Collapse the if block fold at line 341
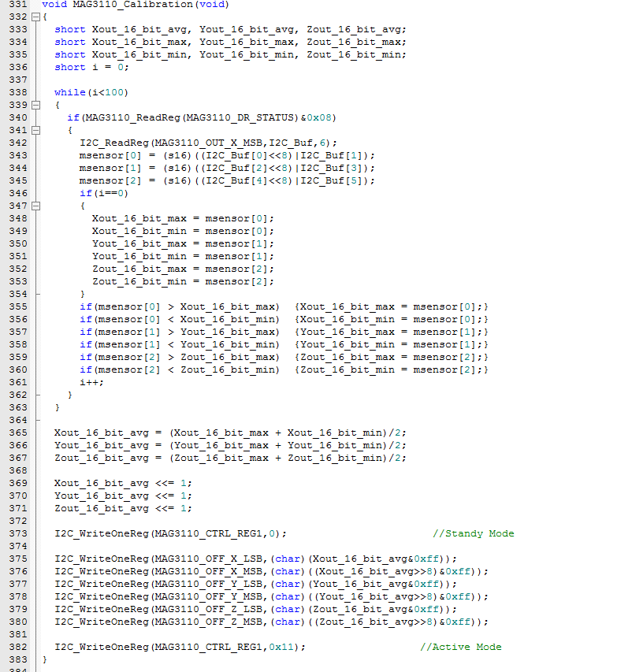The width and height of the screenshot is (617, 672). (36, 130)
